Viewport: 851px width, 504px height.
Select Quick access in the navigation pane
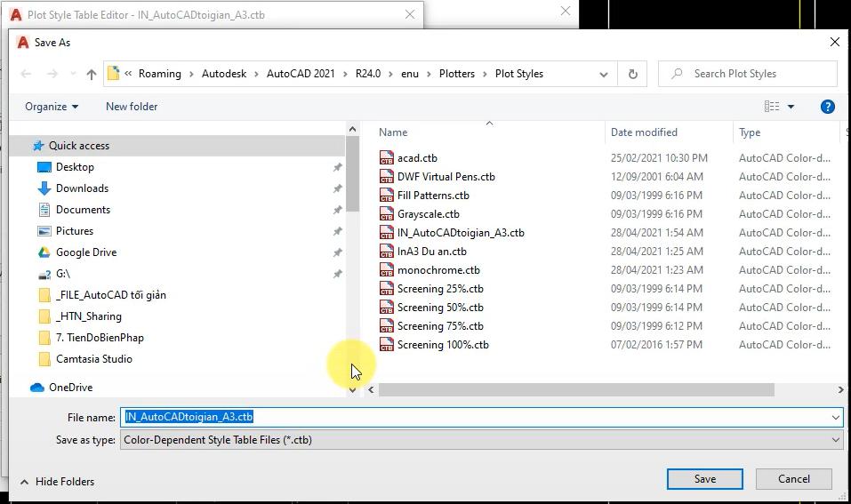click(x=78, y=146)
